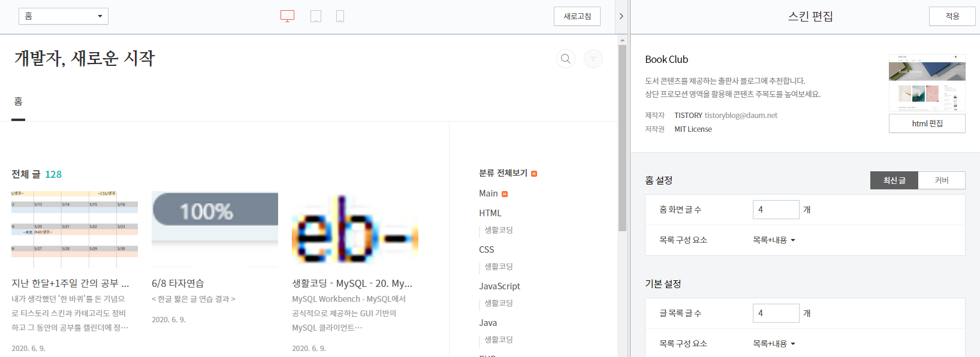
Task: Click the blog title 개발자, 새로운 시작
Action: click(x=85, y=58)
